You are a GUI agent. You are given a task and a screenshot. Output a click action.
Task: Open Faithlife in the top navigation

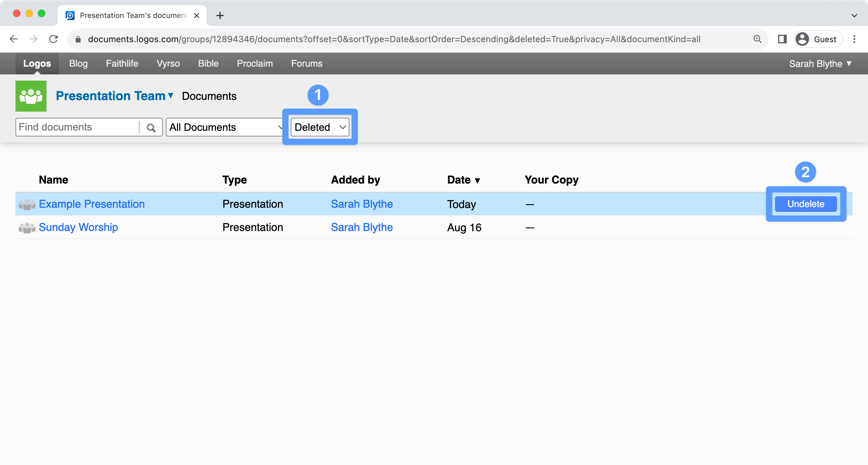click(122, 63)
